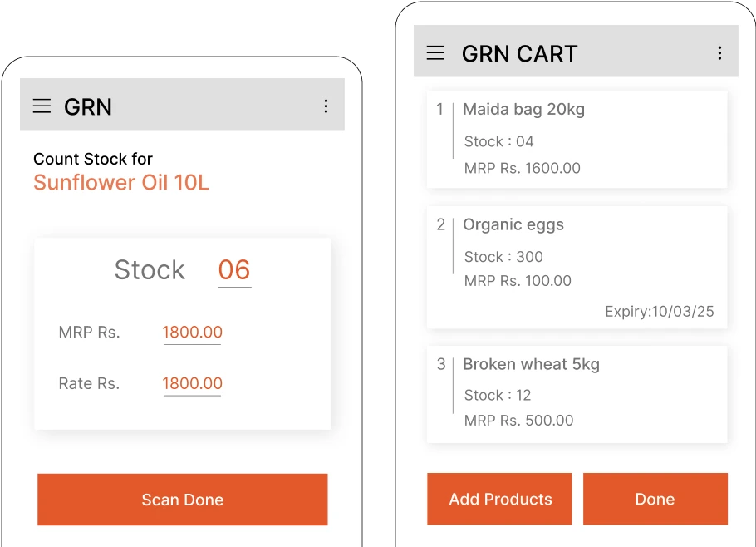The image size is (756, 547).
Task: Edit the Rate Rs. 1800.00 field
Action: coord(192,383)
